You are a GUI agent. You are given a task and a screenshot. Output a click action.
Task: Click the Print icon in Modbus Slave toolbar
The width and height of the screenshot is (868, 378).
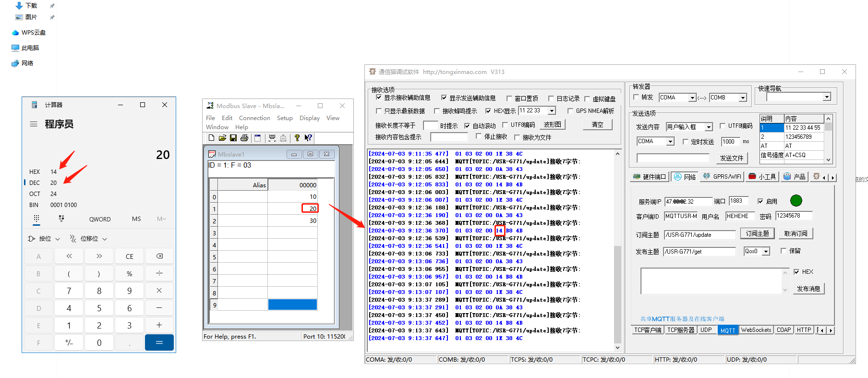pyautogui.click(x=244, y=138)
